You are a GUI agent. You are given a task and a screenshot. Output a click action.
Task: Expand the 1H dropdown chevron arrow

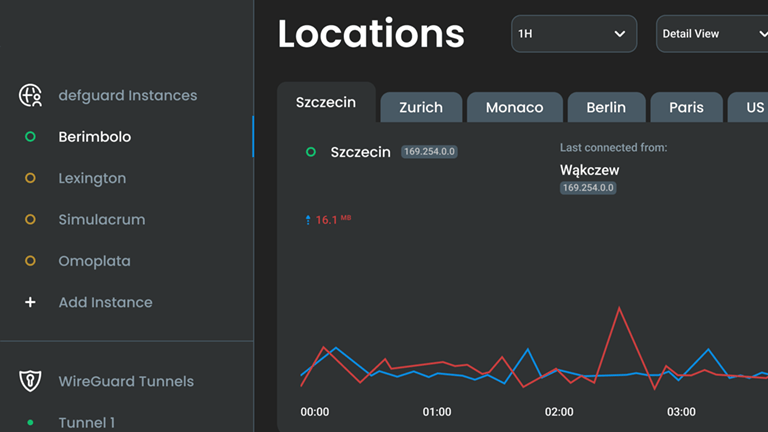tap(620, 34)
